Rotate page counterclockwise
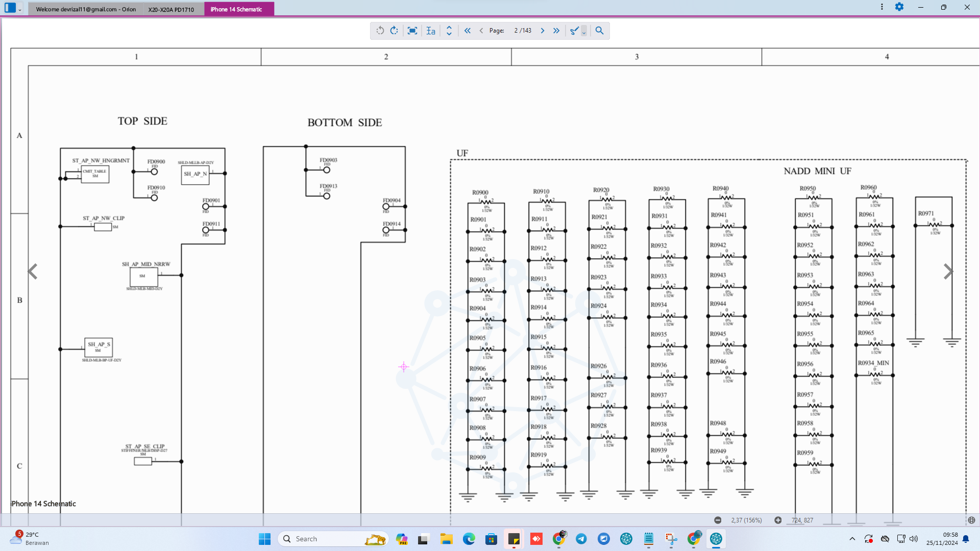980x551 pixels. [x=380, y=31]
